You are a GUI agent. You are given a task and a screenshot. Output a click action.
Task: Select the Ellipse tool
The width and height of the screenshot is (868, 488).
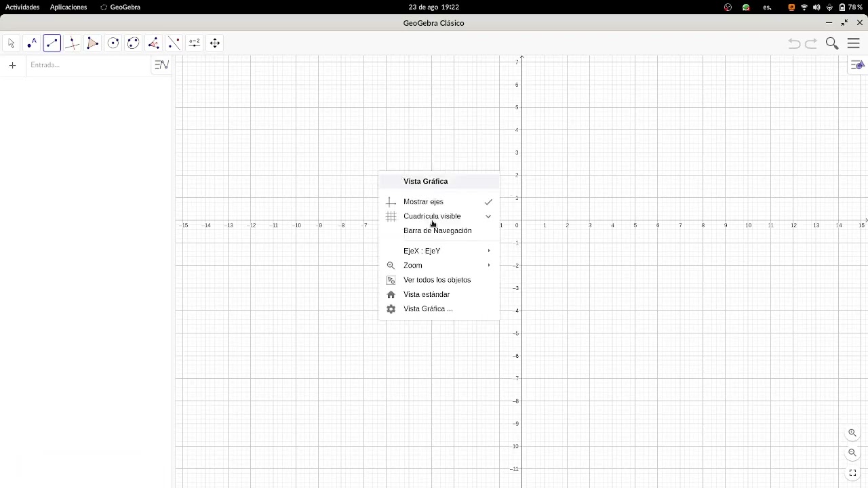coord(134,43)
